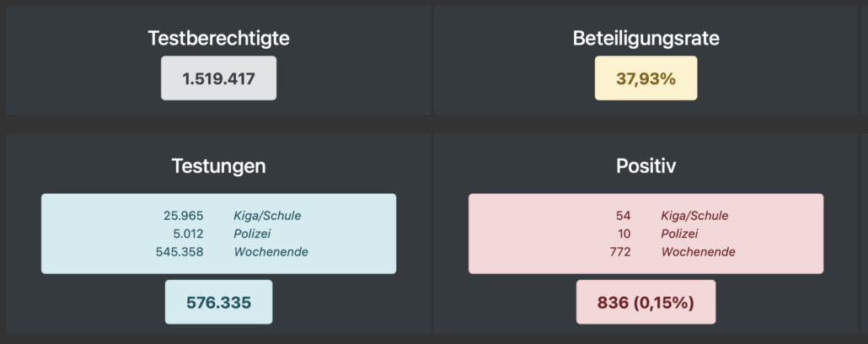Click the Testungen card title
The height and width of the screenshot is (344, 868).
click(x=218, y=165)
